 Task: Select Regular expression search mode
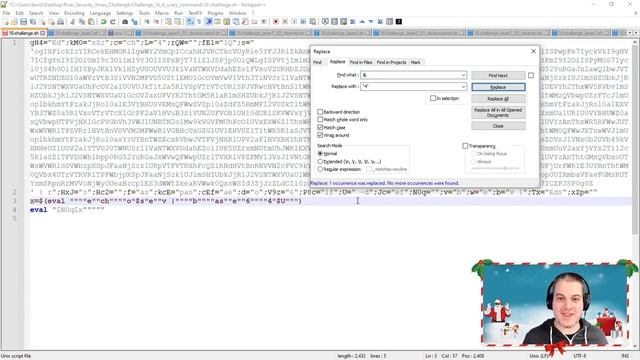coord(320,169)
